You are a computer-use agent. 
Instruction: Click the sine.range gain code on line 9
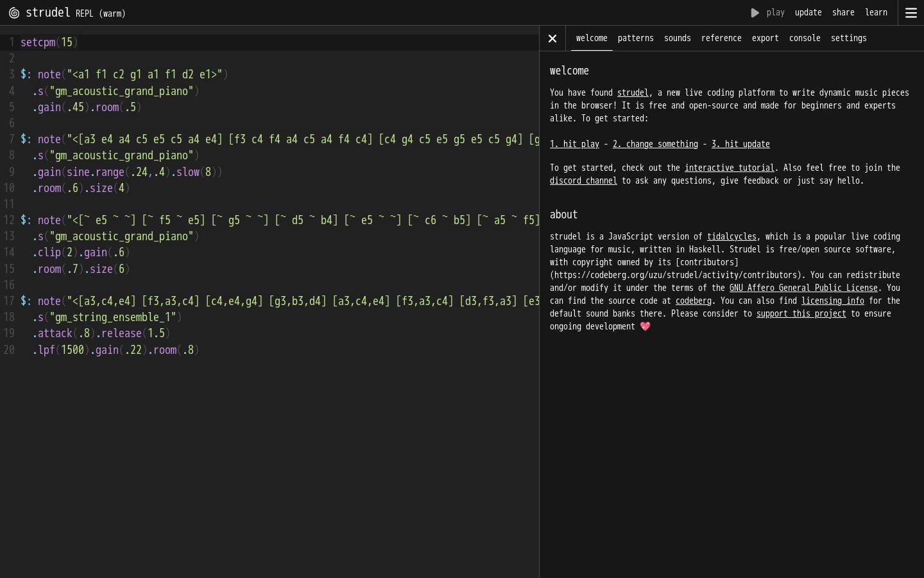pos(127,172)
